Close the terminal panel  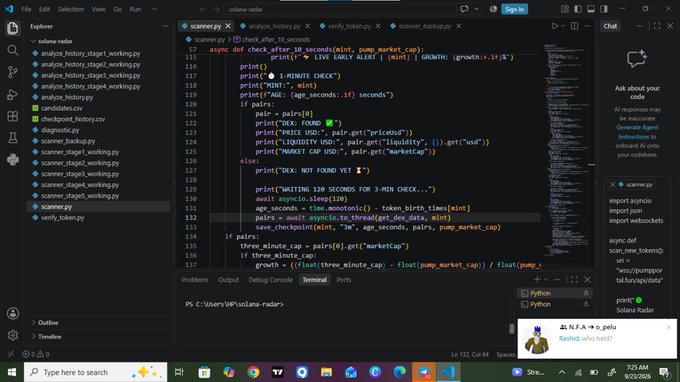point(587,280)
